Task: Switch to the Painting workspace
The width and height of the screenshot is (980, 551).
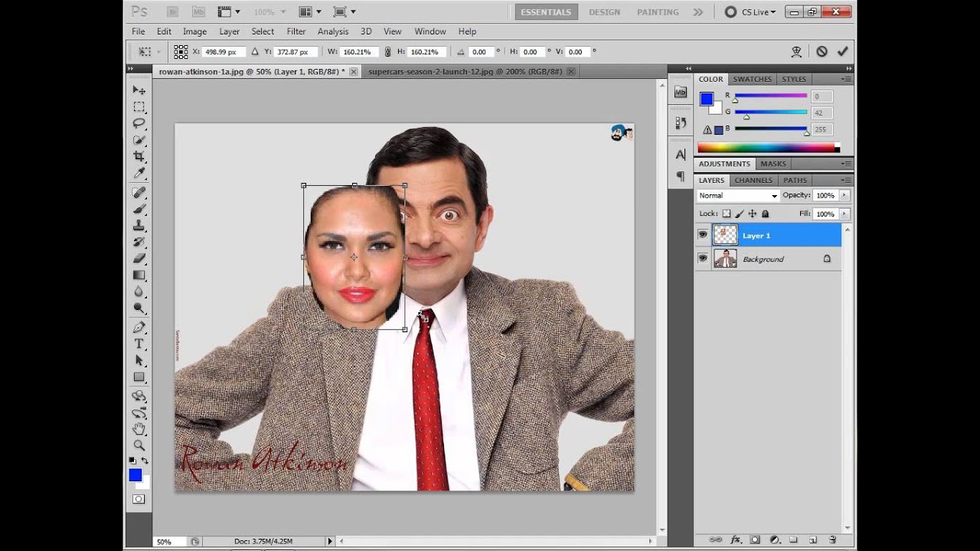Action: pos(658,12)
